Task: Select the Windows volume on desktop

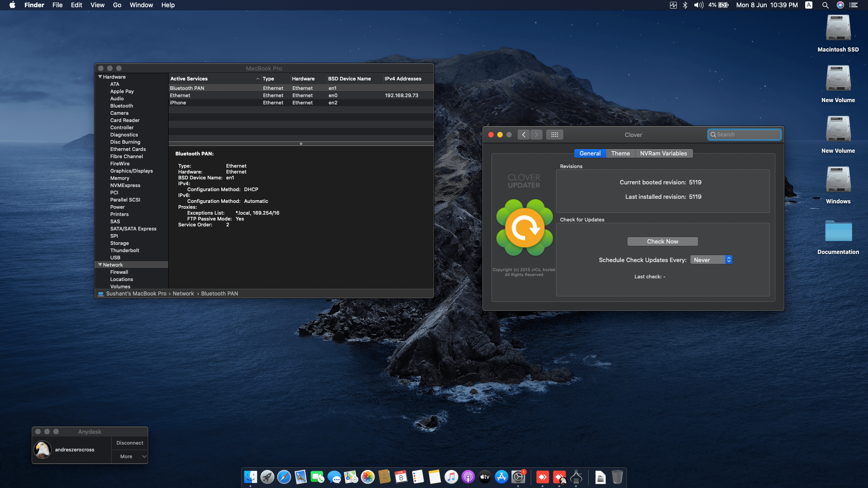Action: (x=838, y=185)
